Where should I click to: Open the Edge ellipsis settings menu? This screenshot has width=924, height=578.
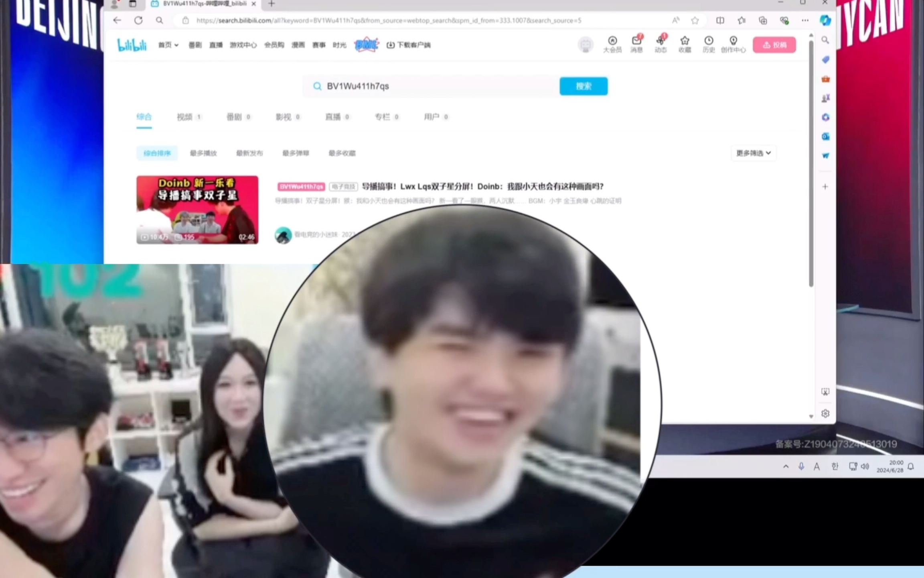(805, 20)
